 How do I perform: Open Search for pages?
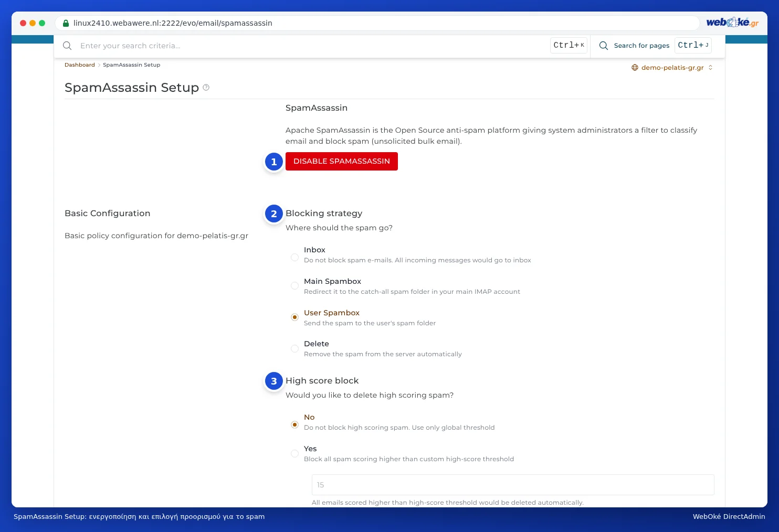click(641, 46)
